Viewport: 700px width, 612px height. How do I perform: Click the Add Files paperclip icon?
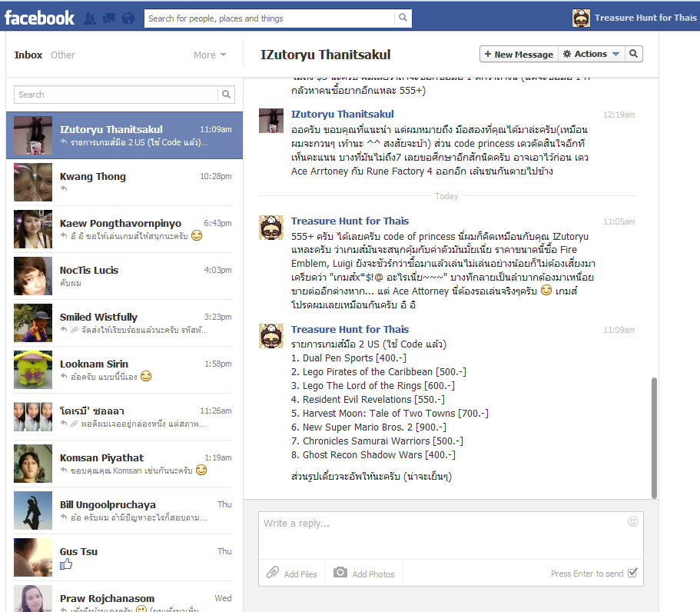(272, 573)
